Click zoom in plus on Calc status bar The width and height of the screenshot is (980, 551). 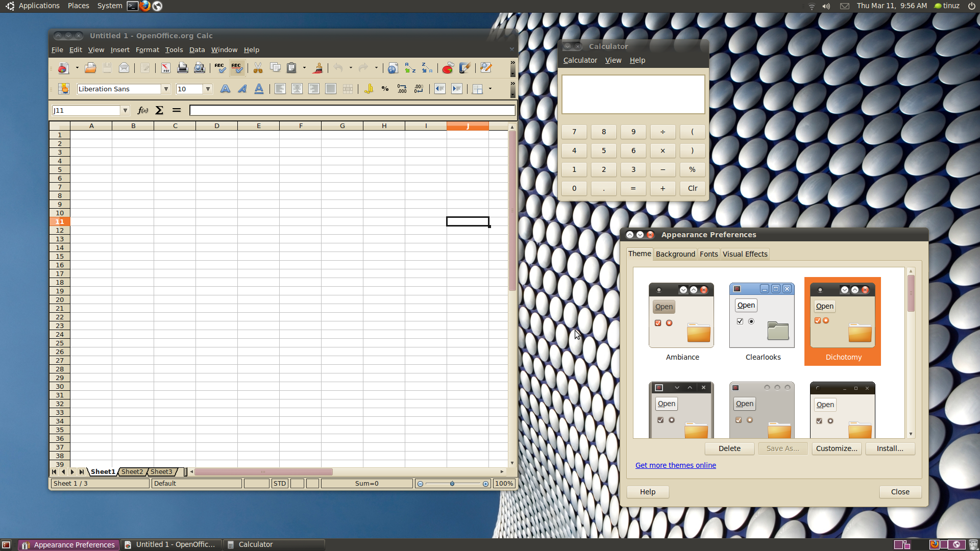[485, 484]
